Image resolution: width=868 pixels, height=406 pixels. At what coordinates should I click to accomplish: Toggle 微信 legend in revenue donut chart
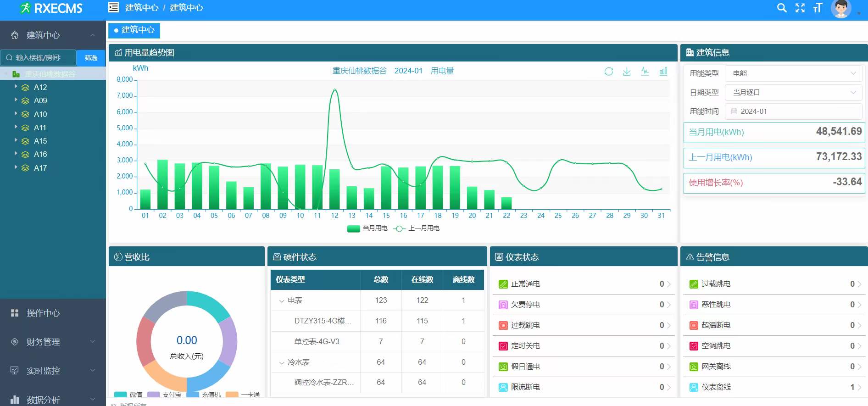128,395
